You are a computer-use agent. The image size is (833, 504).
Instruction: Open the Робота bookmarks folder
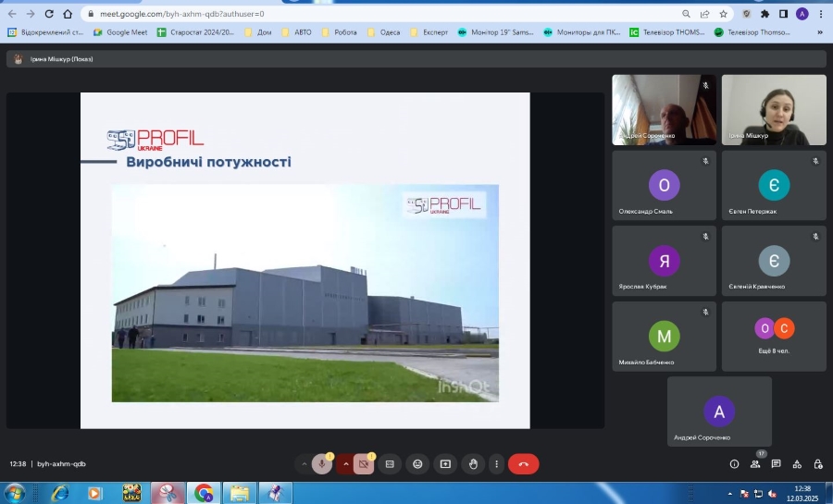pos(341,31)
